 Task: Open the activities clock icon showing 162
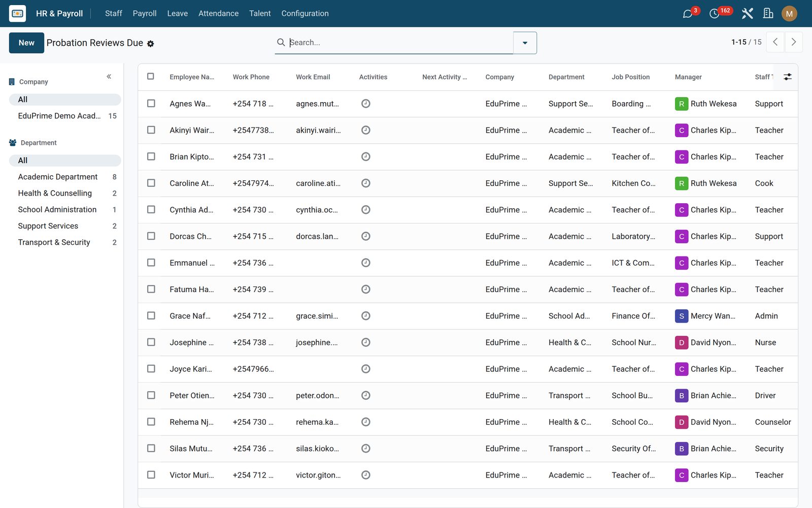tap(714, 14)
